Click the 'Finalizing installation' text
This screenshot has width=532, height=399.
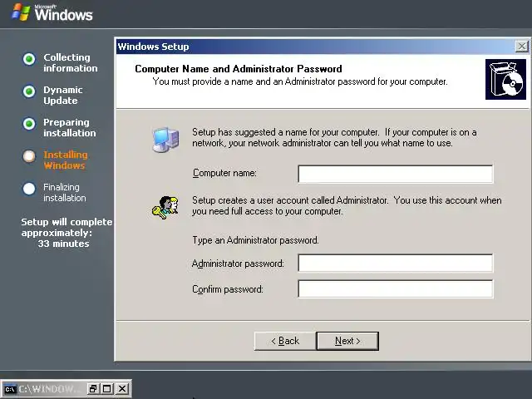click(x=65, y=192)
